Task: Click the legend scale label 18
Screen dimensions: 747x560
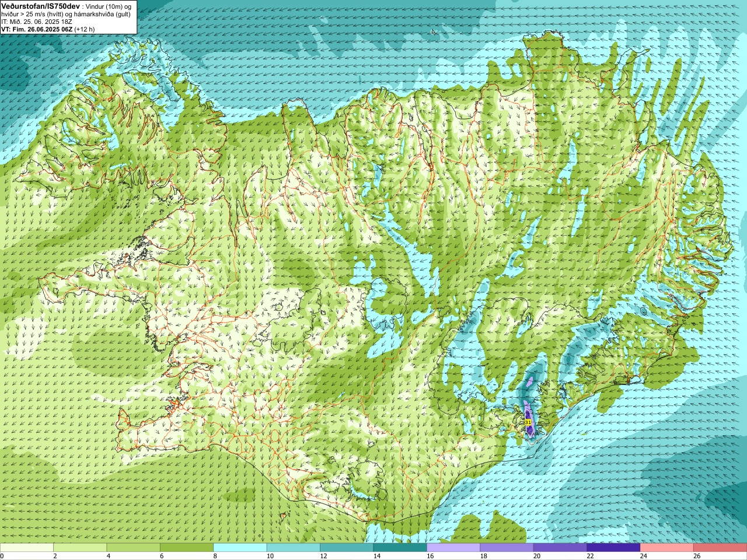Action: pyautogui.click(x=483, y=556)
